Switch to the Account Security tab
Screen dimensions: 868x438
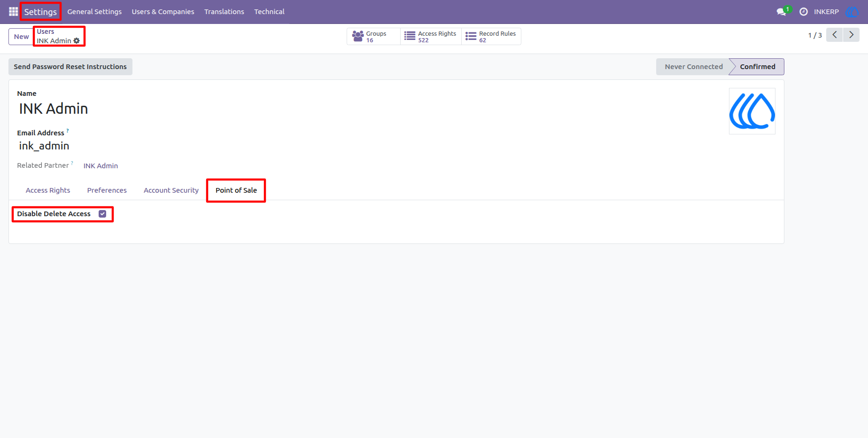pyautogui.click(x=171, y=190)
